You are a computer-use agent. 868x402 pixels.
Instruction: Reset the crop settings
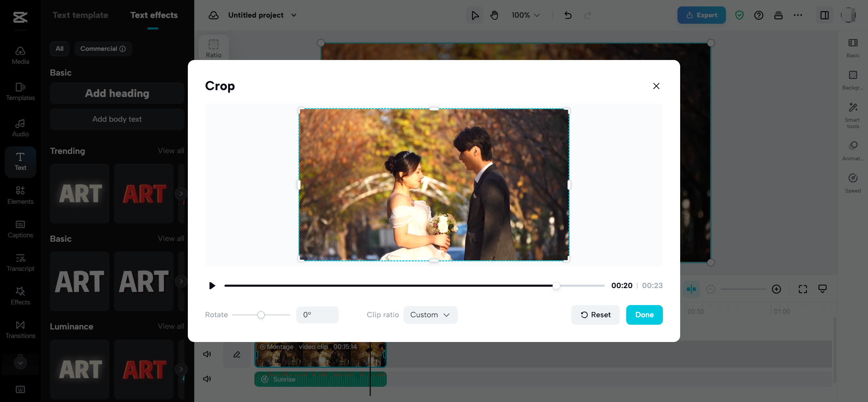[595, 315]
